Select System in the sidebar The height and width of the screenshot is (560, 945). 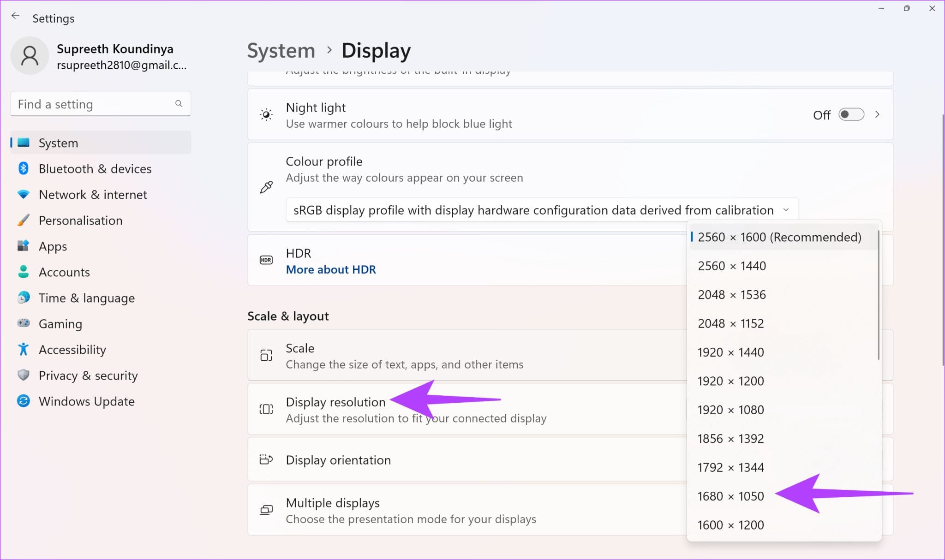(x=58, y=143)
